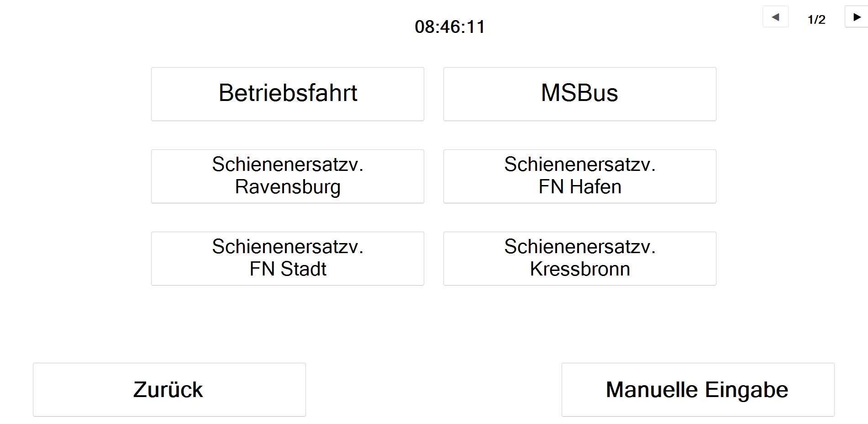
Task: Choose Schienenersatzv. FN Hafen
Action: pyautogui.click(x=579, y=176)
